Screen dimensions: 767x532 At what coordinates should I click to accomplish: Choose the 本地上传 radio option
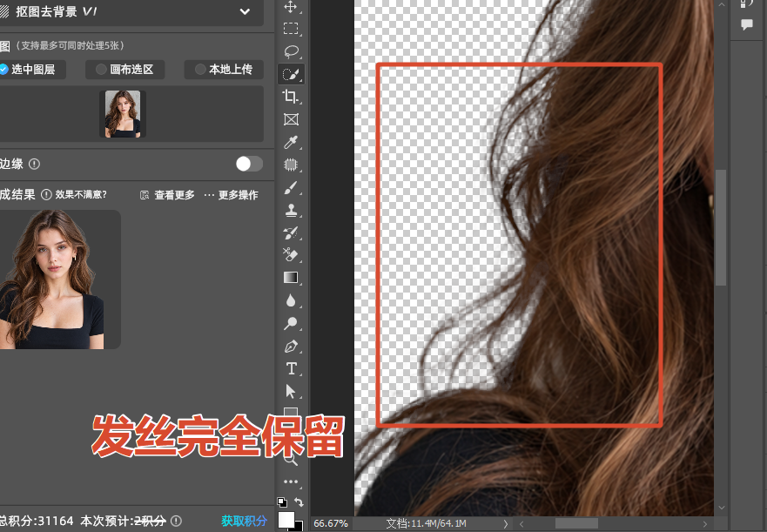point(224,70)
